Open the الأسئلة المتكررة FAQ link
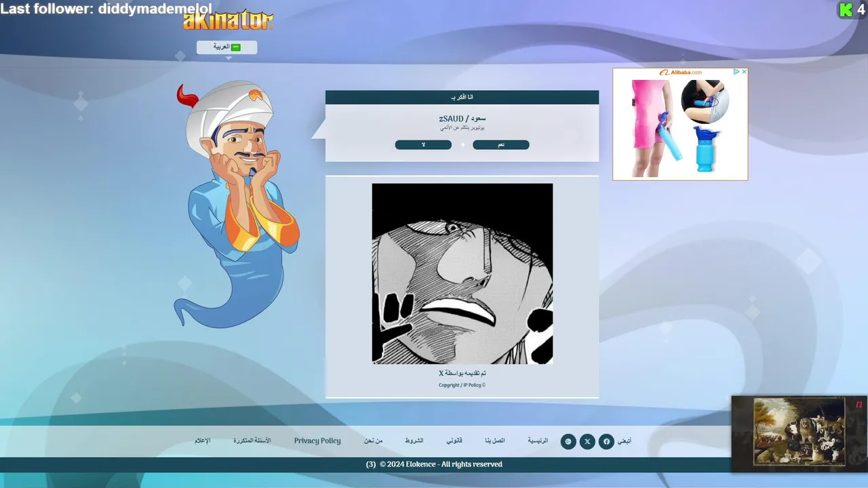The width and height of the screenshot is (868, 488). [252, 441]
